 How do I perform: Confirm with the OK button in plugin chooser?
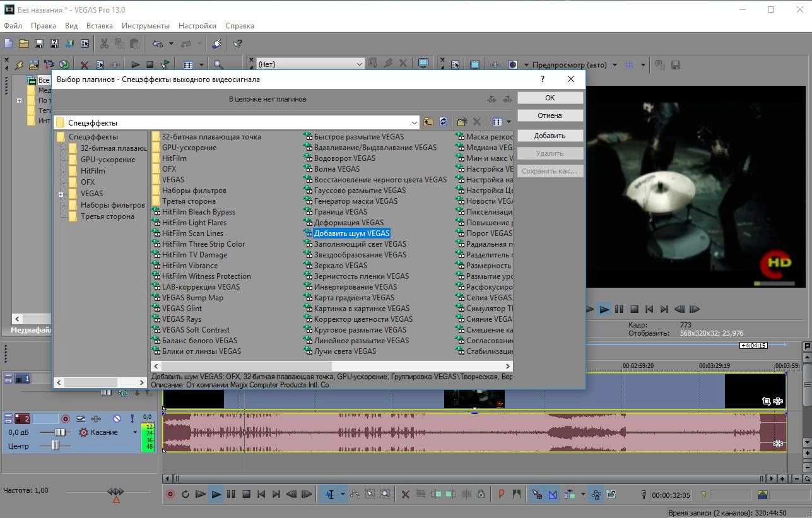(550, 98)
